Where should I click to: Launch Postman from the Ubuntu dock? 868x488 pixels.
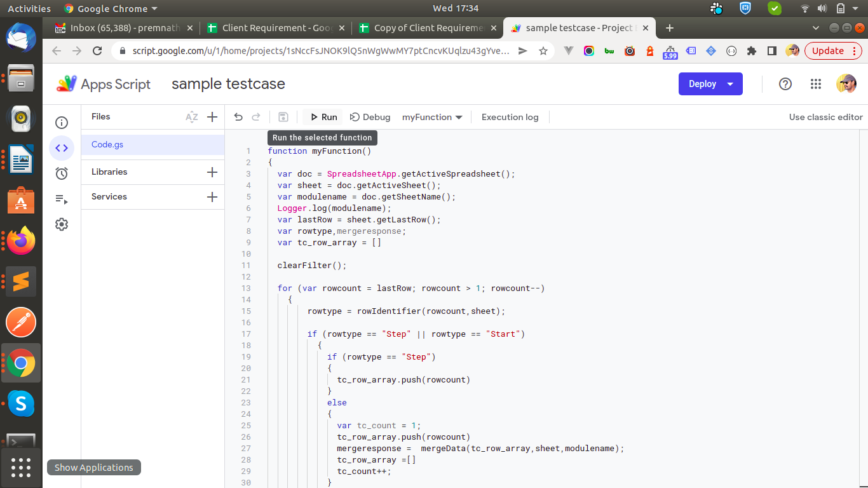point(21,322)
